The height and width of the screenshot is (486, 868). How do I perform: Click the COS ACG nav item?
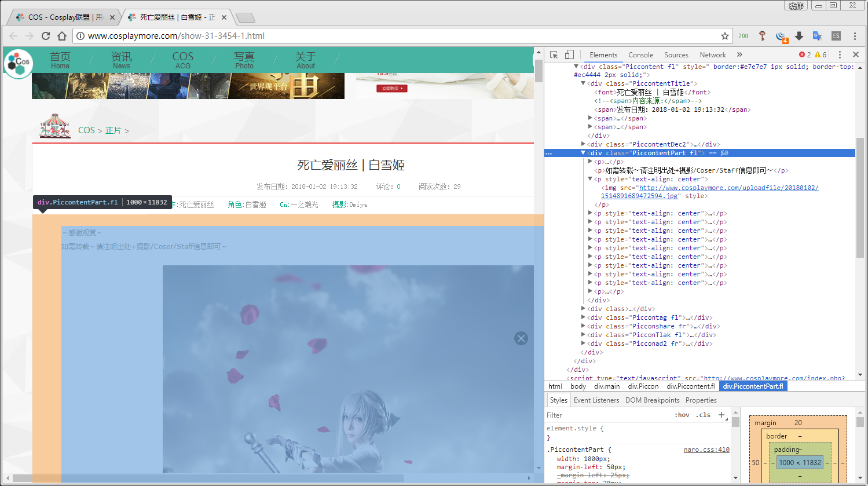183,60
